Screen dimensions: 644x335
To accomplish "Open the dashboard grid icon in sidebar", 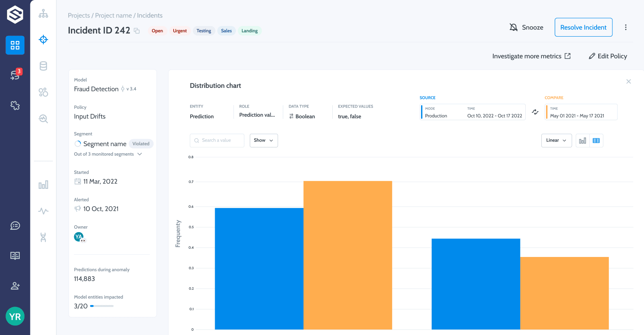I will point(15,45).
